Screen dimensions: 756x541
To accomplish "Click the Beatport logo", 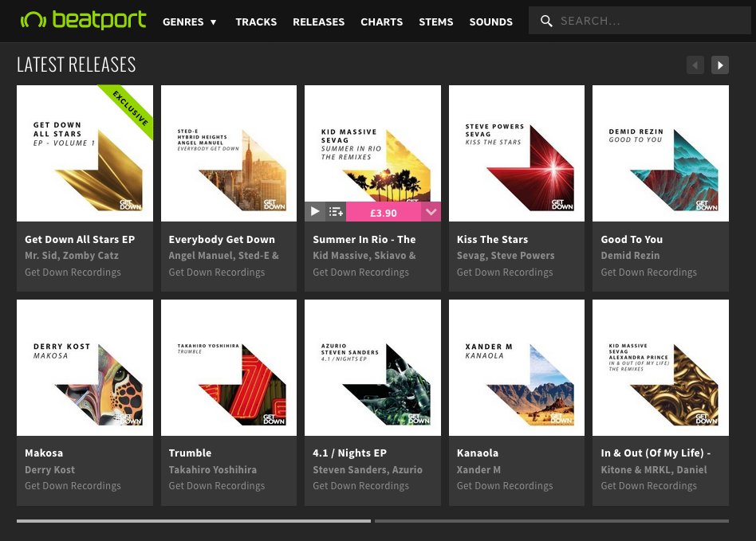I will tap(83, 20).
